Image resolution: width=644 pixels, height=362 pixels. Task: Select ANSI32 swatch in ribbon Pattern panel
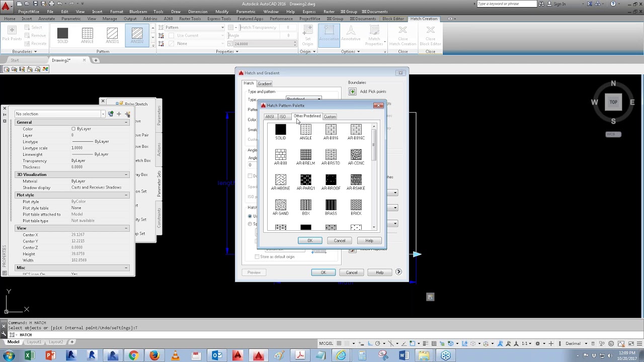(137, 35)
